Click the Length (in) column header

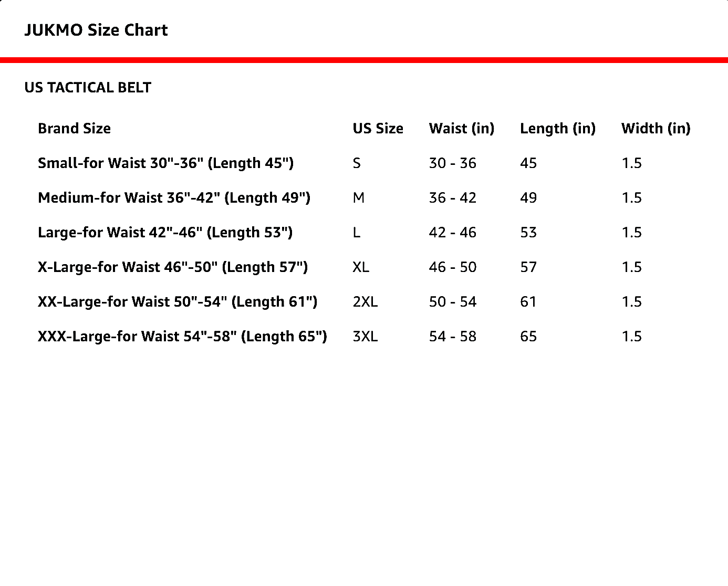point(557,129)
